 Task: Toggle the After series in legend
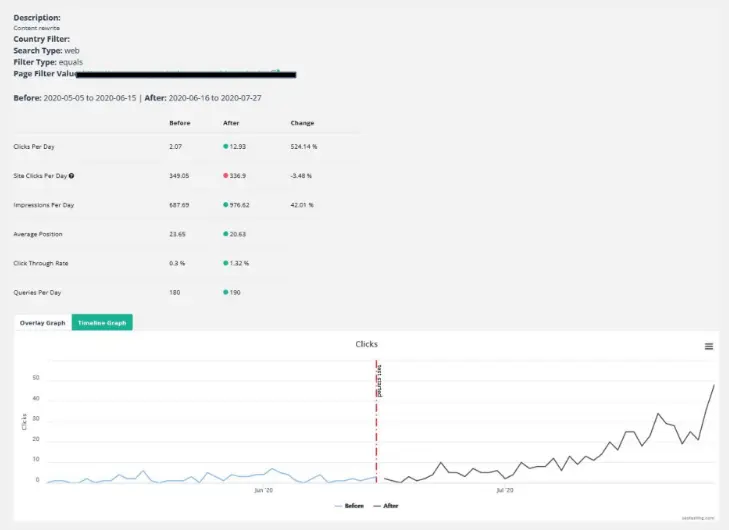pos(386,506)
